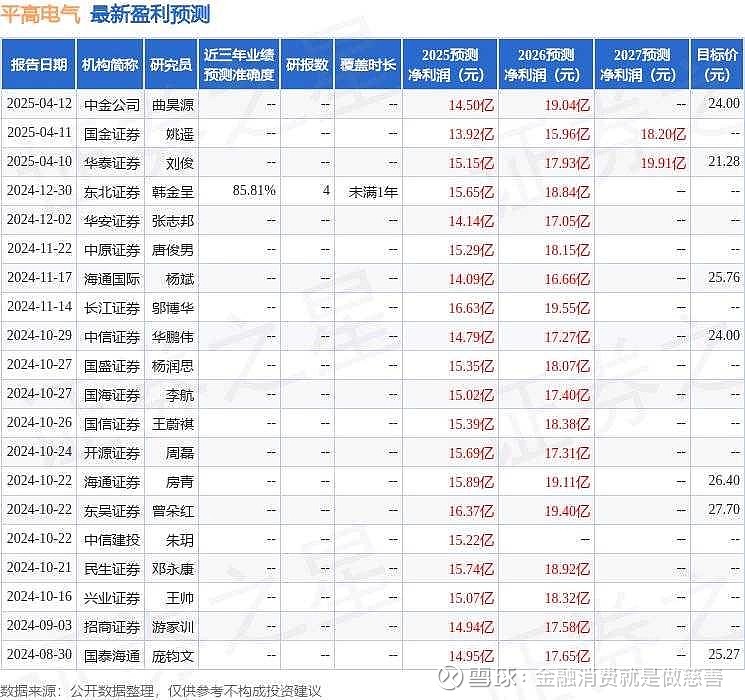Click the 2025预测净利润 header
This screenshot has height=700, width=745.
click(x=450, y=65)
